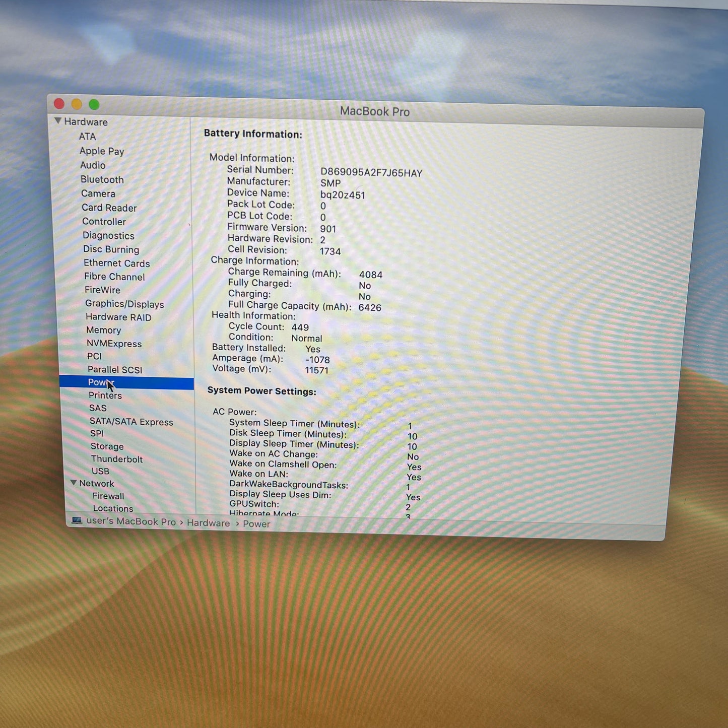
Task: Select USB in the hardware list
Action: pyautogui.click(x=100, y=471)
